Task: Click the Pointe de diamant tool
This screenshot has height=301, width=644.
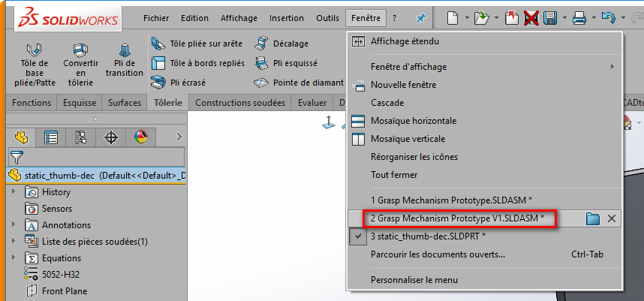Action: pos(299,83)
